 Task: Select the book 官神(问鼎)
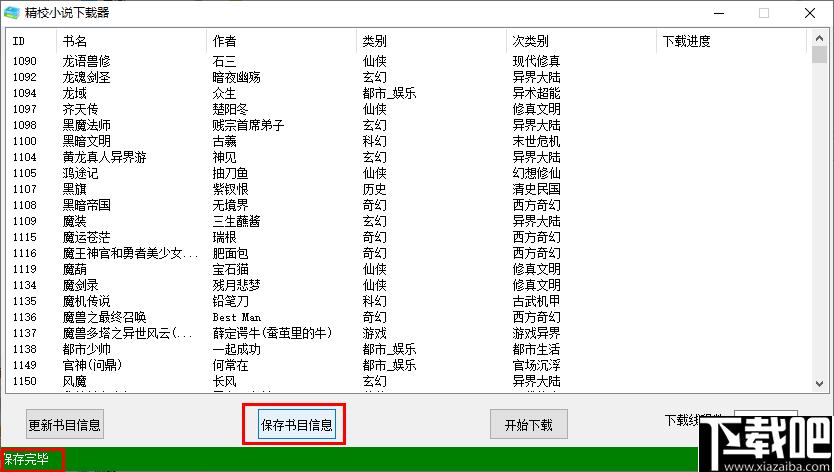coord(92,365)
